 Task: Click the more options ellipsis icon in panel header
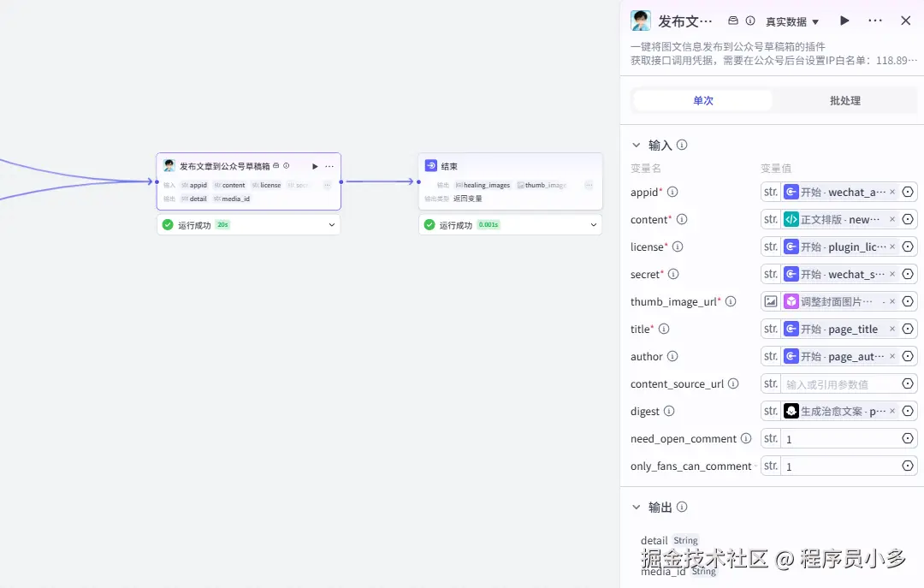click(x=876, y=21)
